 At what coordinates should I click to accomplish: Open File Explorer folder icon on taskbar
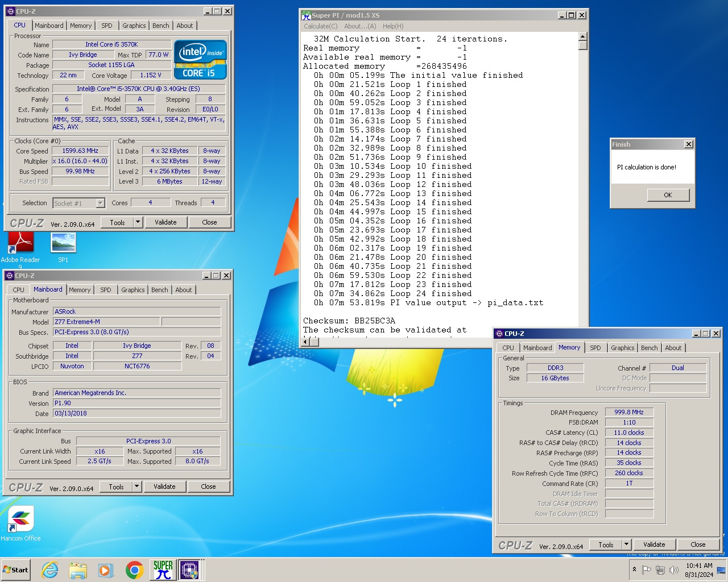tap(78, 570)
